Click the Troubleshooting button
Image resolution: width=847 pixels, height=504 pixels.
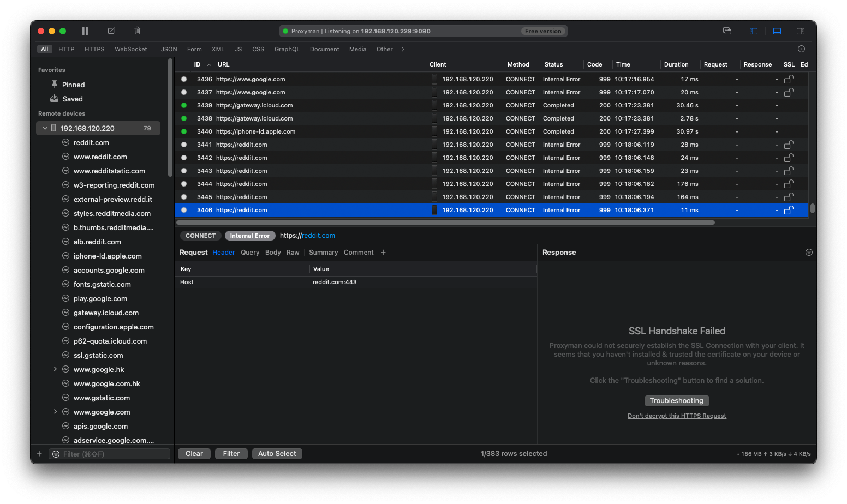click(x=677, y=400)
